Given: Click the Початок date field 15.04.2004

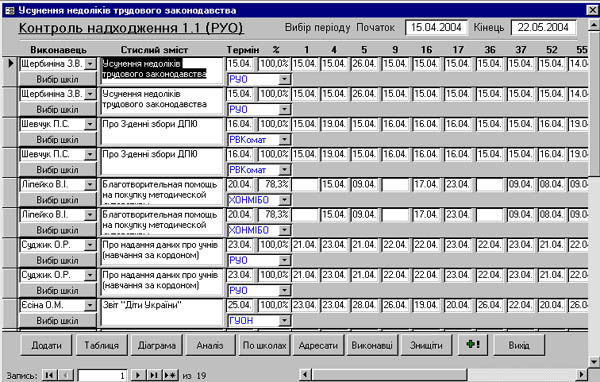Looking at the screenshot, I should [x=436, y=27].
